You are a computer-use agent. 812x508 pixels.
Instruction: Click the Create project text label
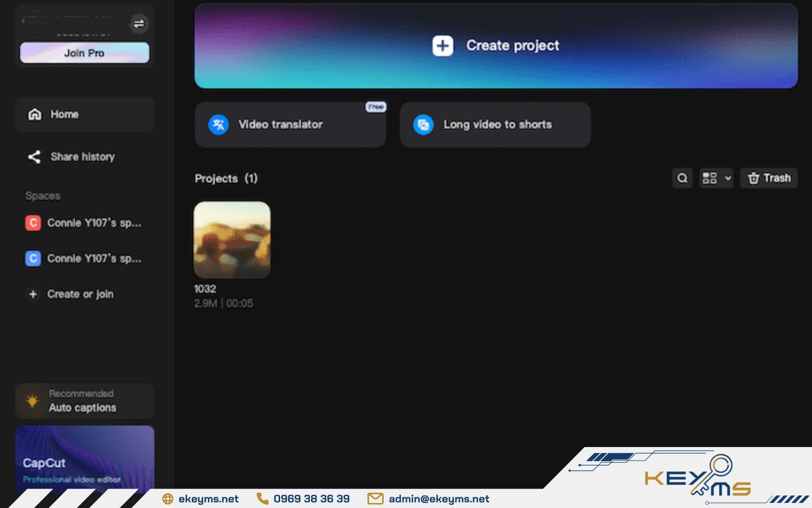513,46
